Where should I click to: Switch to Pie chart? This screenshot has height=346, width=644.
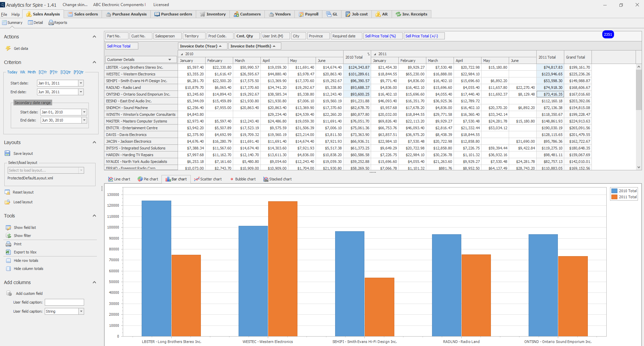148,179
